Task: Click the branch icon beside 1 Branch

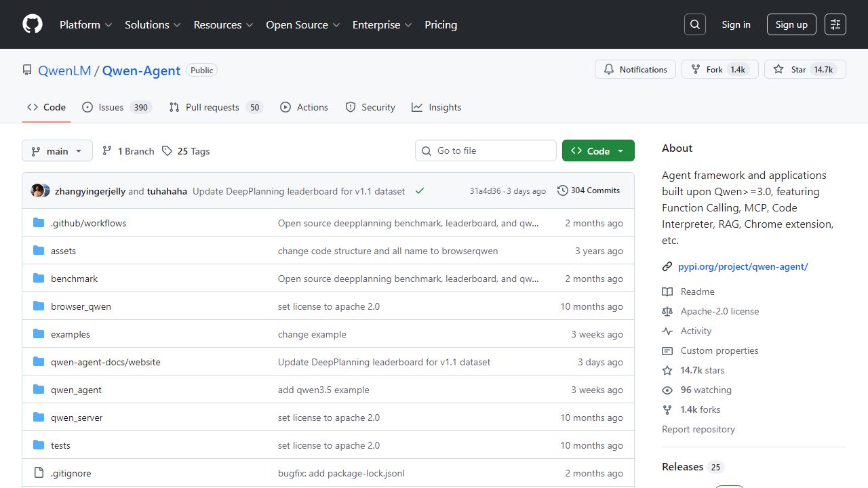Action: 107,151
